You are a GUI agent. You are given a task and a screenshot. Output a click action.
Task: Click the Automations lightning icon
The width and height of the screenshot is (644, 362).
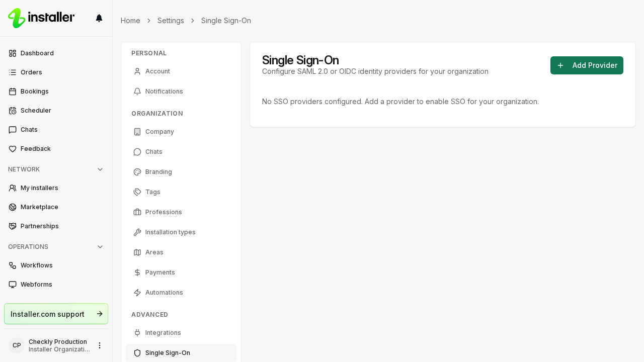point(137,293)
